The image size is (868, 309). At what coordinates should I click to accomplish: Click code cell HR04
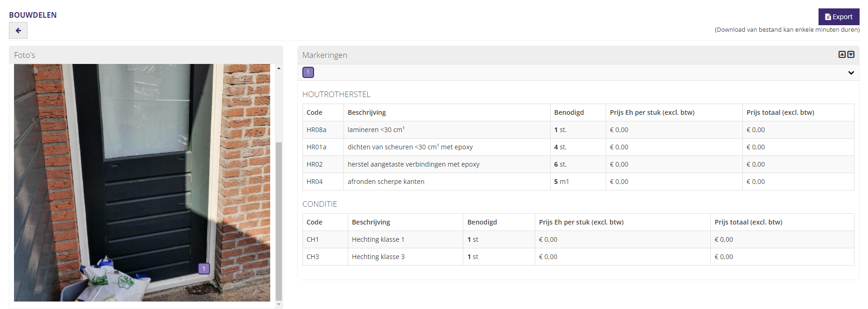pyautogui.click(x=323, y=182)
